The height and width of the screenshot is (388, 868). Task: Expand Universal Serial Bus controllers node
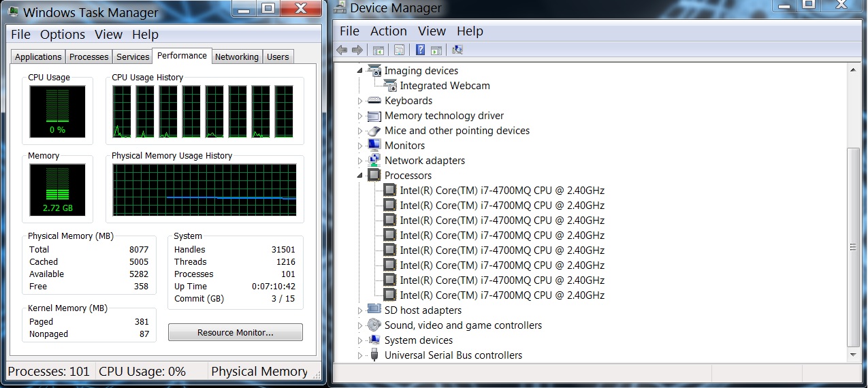tap(360, 355)
